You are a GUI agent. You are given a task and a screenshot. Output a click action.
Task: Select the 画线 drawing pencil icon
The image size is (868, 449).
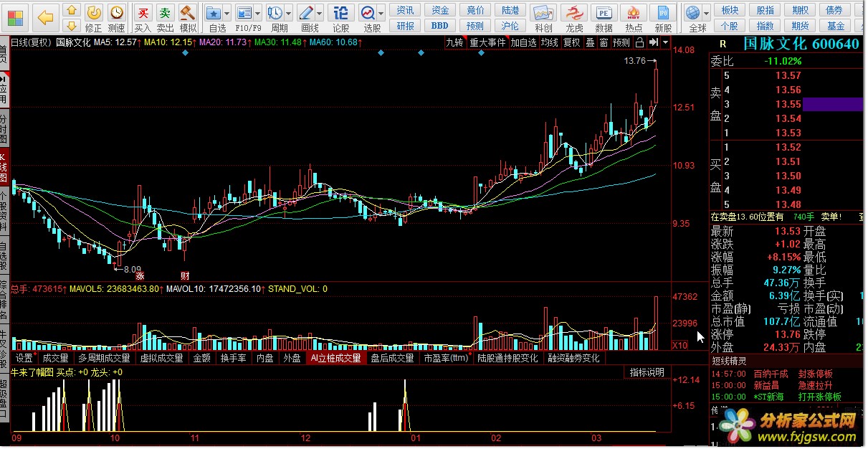click(306, 13)
